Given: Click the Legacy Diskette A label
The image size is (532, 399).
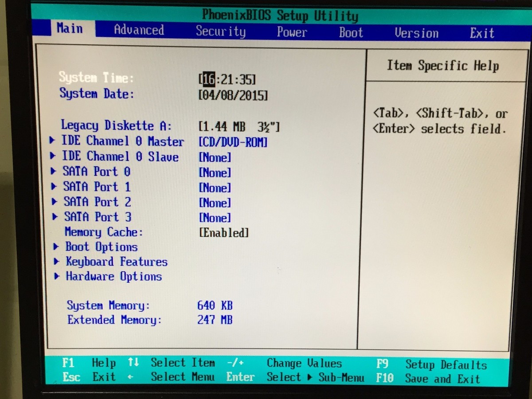Looking at the screenshot, I should tap(116, 125).
